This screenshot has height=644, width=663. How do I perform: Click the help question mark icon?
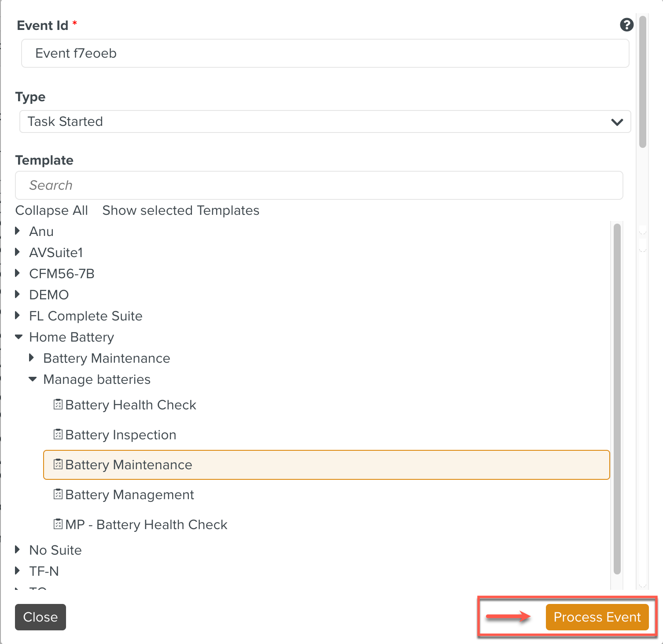626,25
